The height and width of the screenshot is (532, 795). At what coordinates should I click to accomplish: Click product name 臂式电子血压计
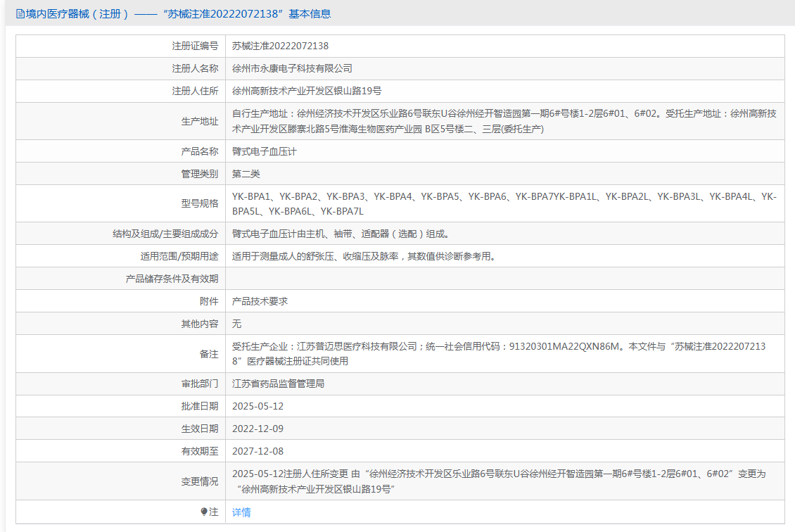[x=264, y=151]
